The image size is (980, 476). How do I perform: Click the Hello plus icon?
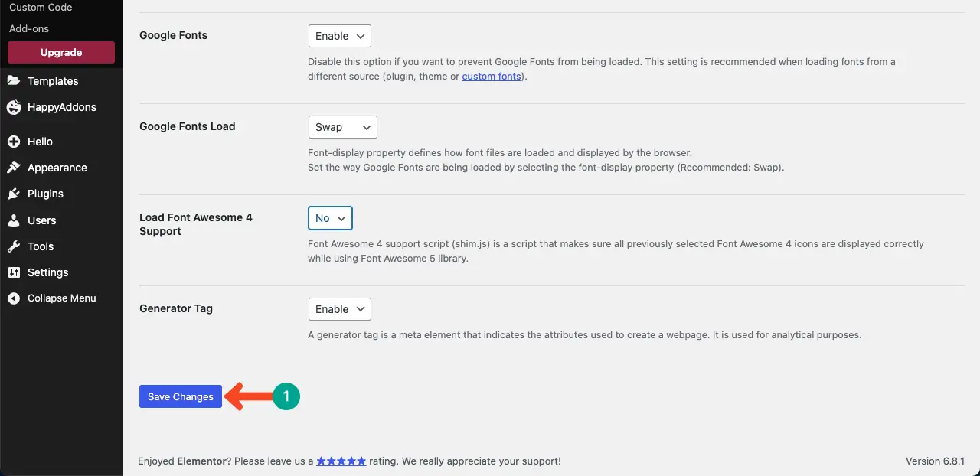[x=14, y=142]
